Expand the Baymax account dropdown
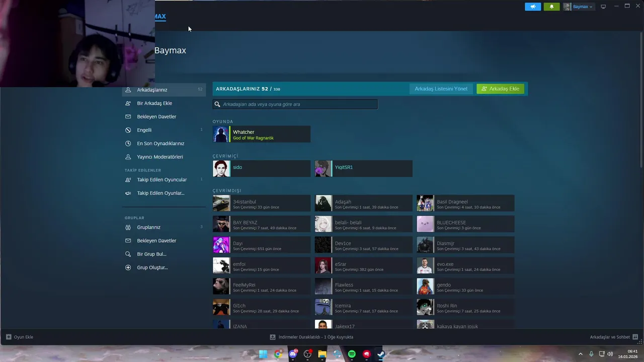Screen dimensions: 644x362 (x=582, y=7)
